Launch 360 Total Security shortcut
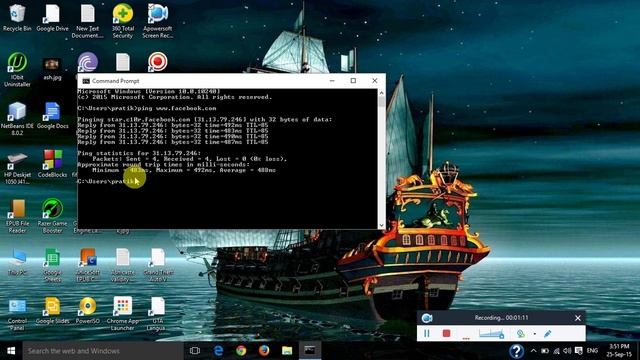640x360 pixels. [122, 21]
